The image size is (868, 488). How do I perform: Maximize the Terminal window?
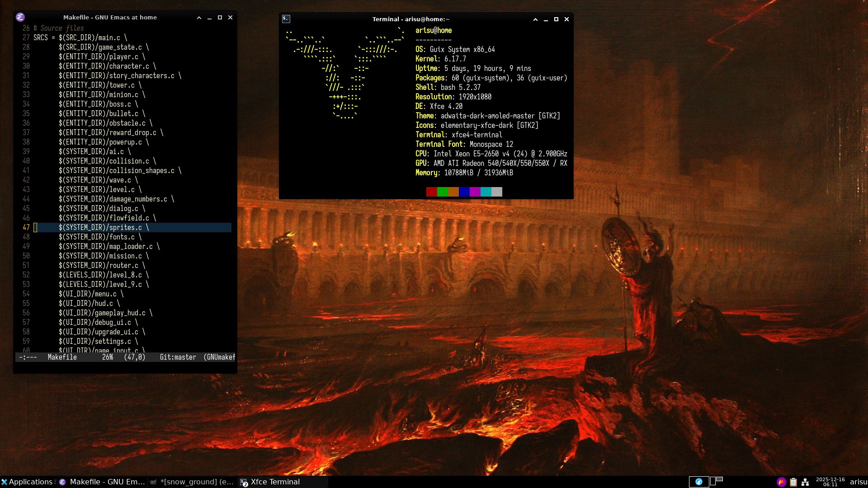pyautogui.click(x=556, y=19)
